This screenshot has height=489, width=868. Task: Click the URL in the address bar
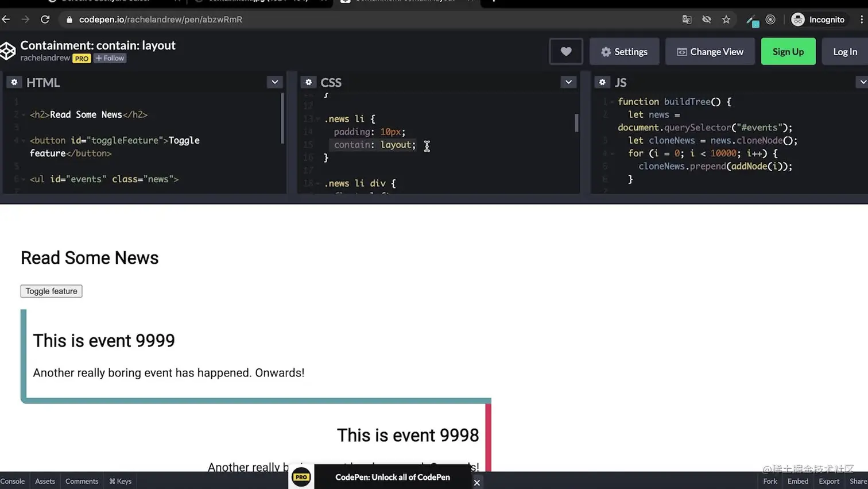pyautogui.click(x=161, y=20)
